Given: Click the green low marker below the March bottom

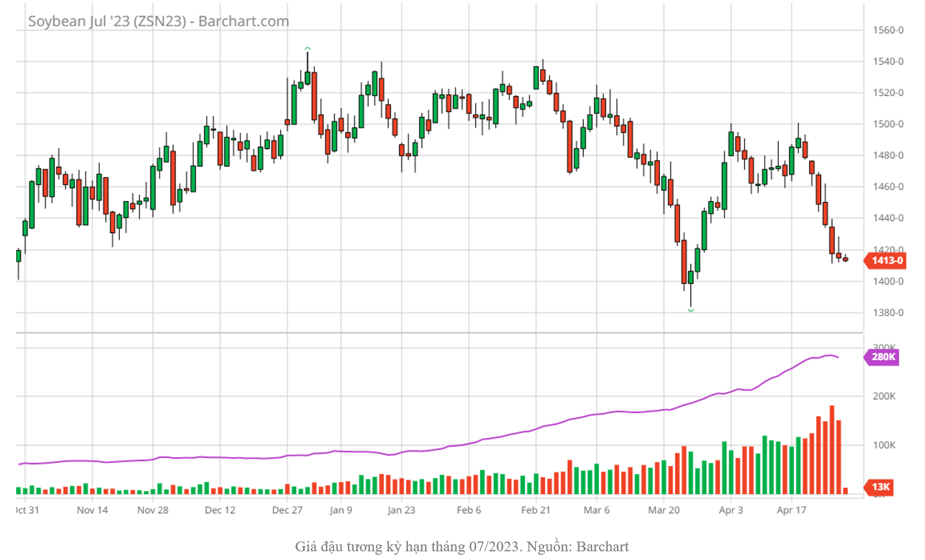Looking at the screenshot, I should tap(691, 311).
